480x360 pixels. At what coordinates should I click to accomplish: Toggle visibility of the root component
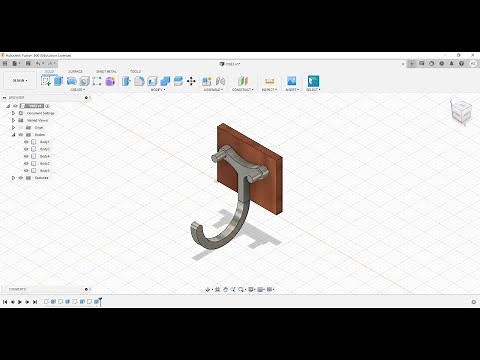15,106
